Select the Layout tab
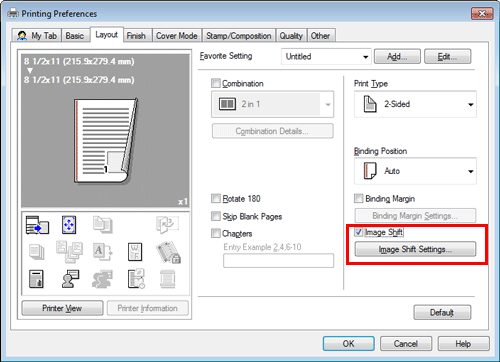The width and height of the screenshot is (500, 362). 107,35
